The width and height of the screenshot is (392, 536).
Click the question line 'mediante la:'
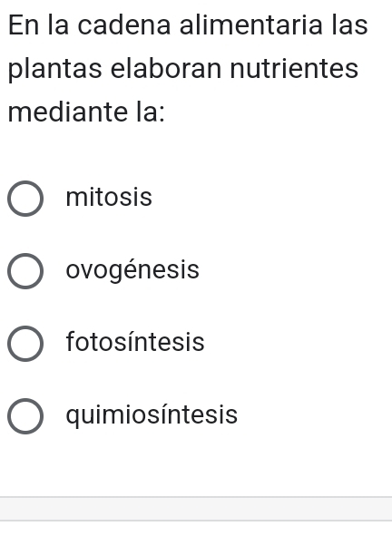tap(86, 112)
